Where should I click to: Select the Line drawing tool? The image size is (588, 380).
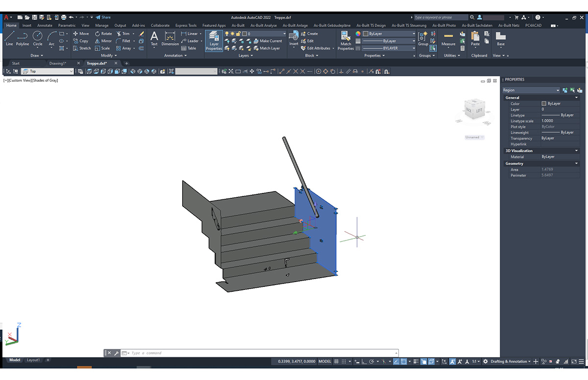(9, 38)
